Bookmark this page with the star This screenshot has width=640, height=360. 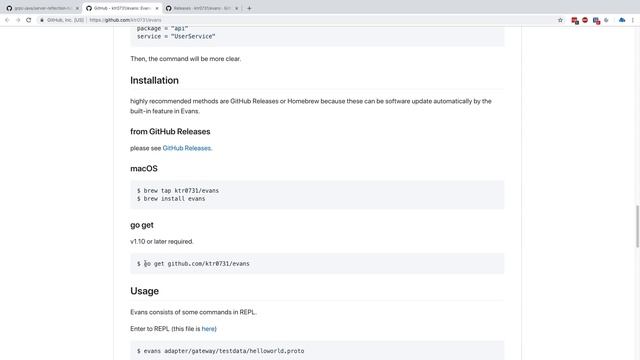pos(560,20)
